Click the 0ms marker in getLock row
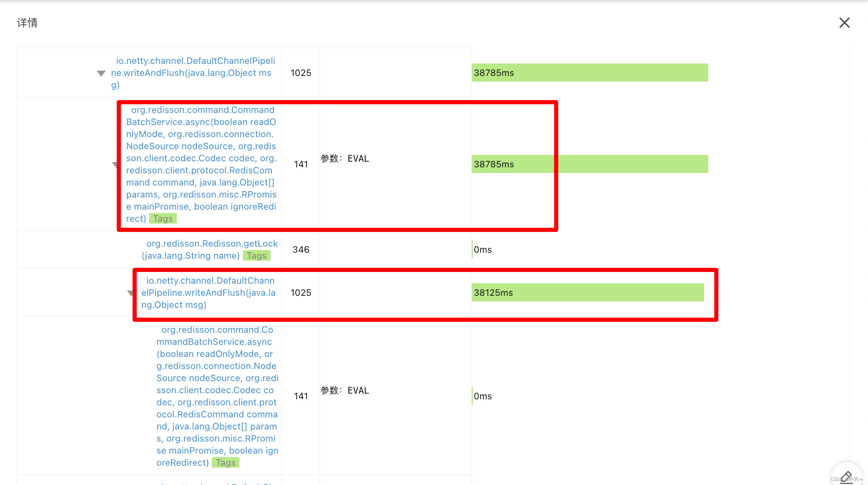This screenshot has width=868, height=485. point(482,250)
